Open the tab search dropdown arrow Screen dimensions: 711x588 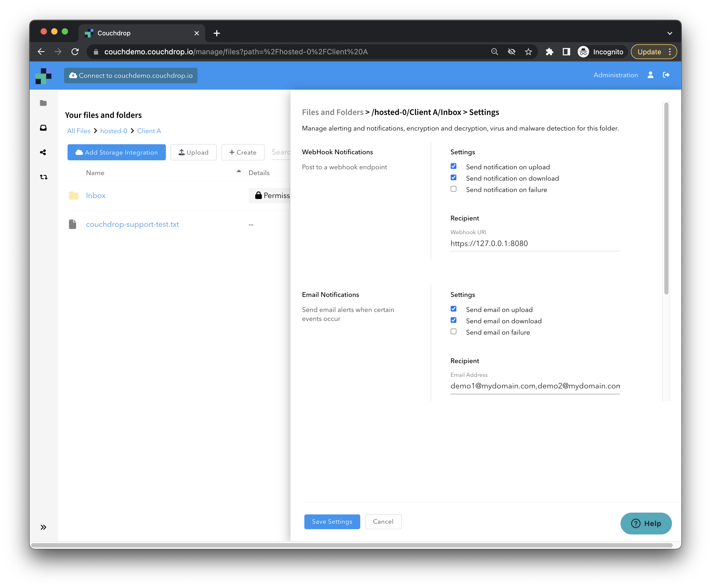[x=670, y=33]
